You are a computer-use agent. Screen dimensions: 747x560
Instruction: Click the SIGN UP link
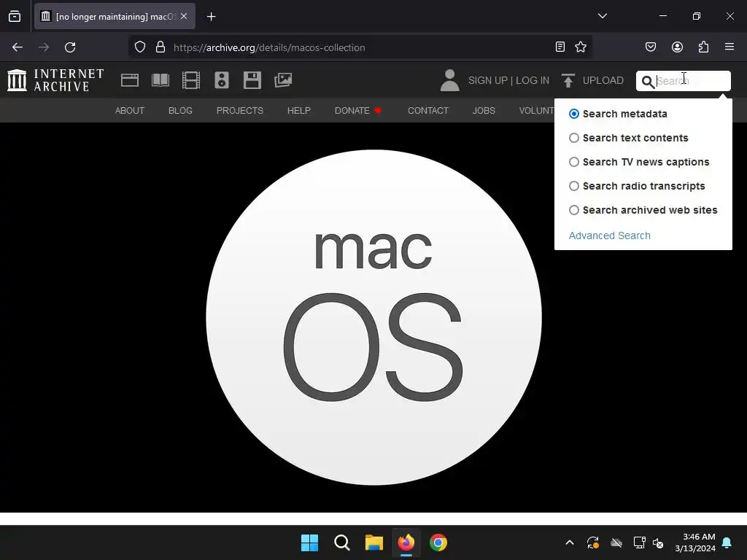[488, 80]
